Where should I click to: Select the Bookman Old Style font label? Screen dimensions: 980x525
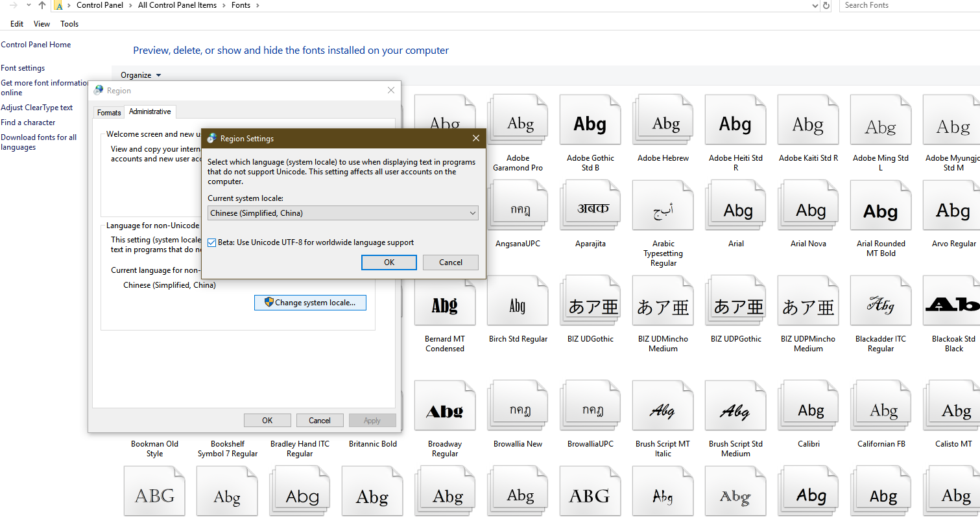pyautogui.click(x=154, y=449)
